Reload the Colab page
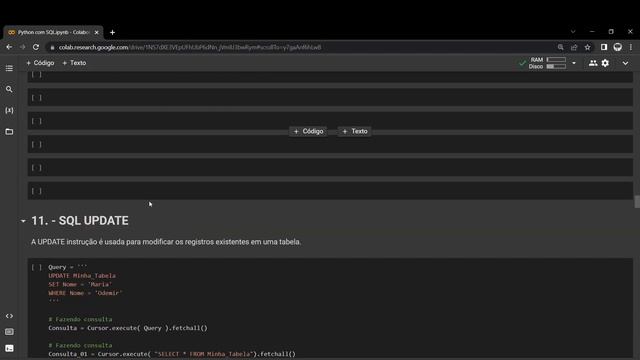The image size is (640, 360). [36, 47]
